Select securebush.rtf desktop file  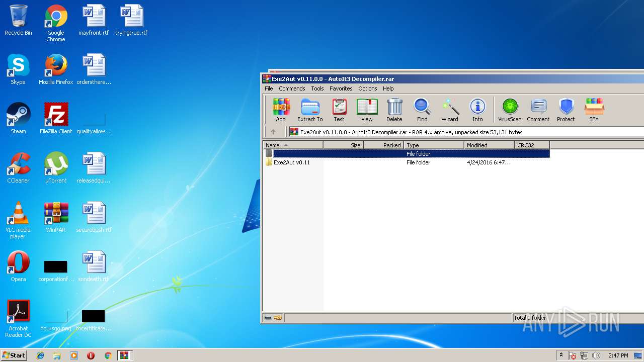[x=94, y=217]
